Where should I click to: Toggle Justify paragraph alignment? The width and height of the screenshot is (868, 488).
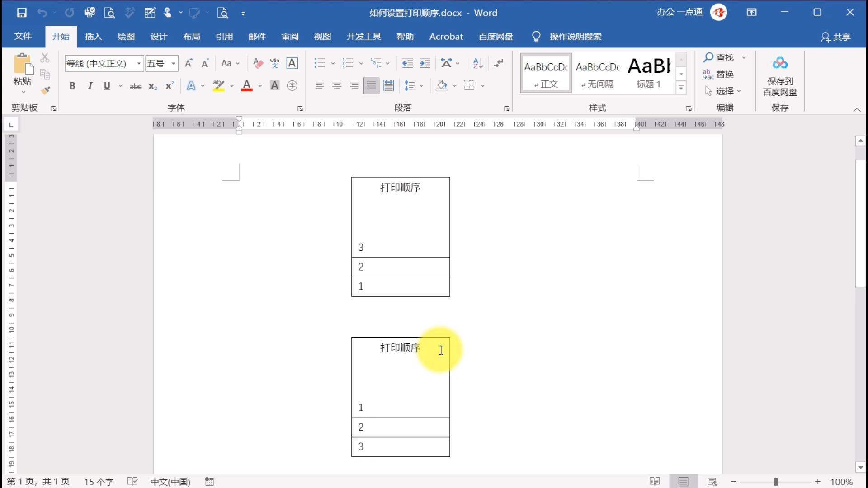371,85
